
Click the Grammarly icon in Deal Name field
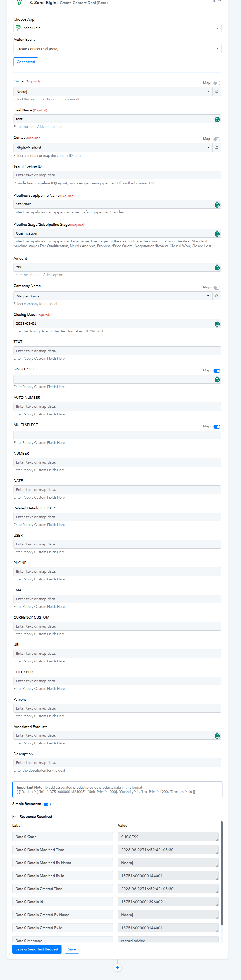point(217,119)
